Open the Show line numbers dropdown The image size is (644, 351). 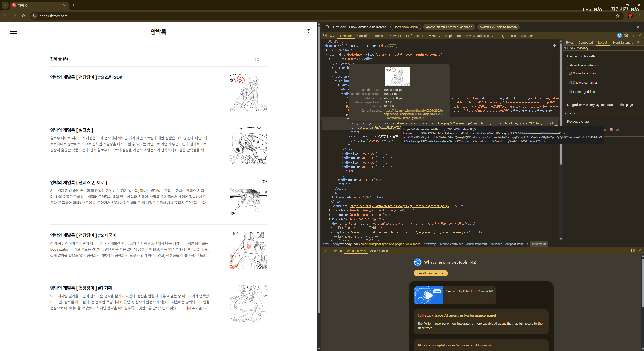pos(584,65)
